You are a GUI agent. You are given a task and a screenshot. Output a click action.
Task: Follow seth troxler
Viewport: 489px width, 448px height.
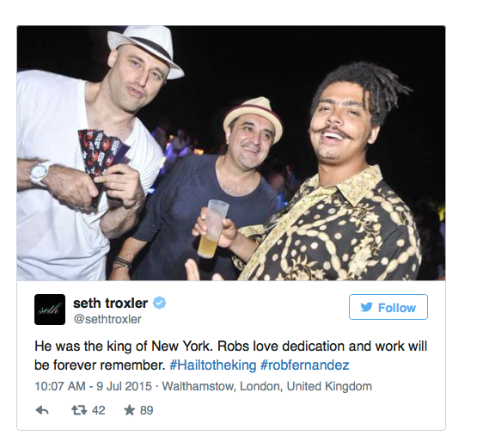pyautogui.click(x=388, y=307)
